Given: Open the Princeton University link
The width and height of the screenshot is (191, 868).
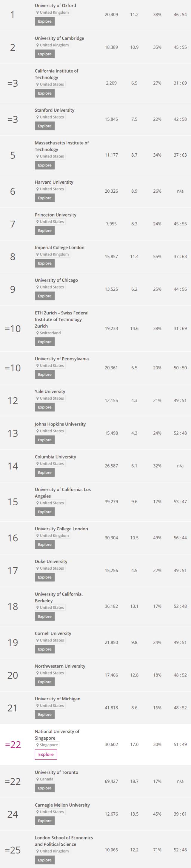Looking at the screenshot, I should coord(56,215).
